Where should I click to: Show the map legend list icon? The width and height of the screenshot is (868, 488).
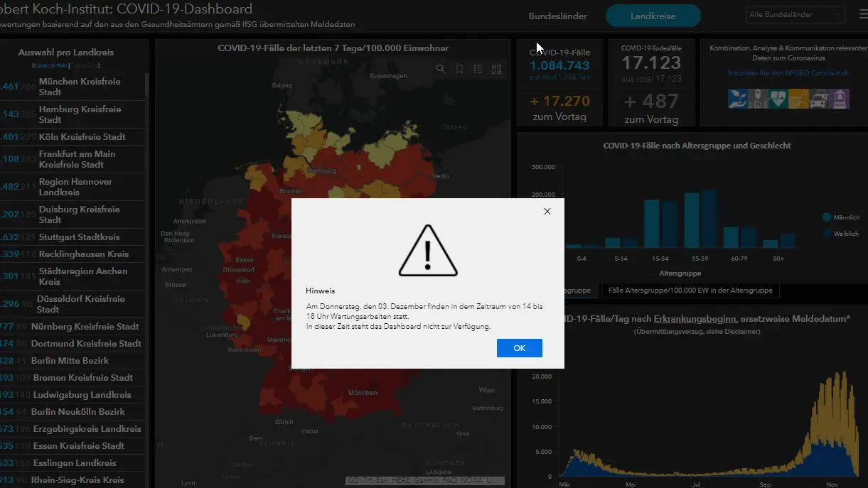[478, 69]
